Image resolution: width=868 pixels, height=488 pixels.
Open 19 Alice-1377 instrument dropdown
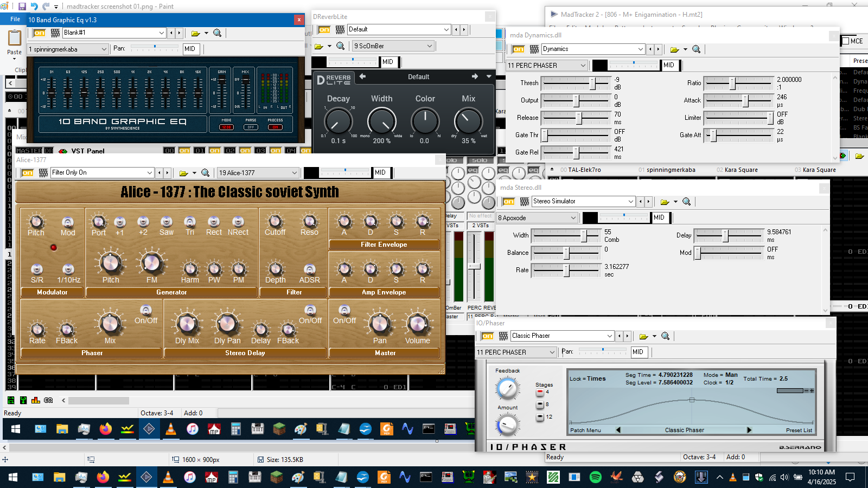[x=258, y=173]
